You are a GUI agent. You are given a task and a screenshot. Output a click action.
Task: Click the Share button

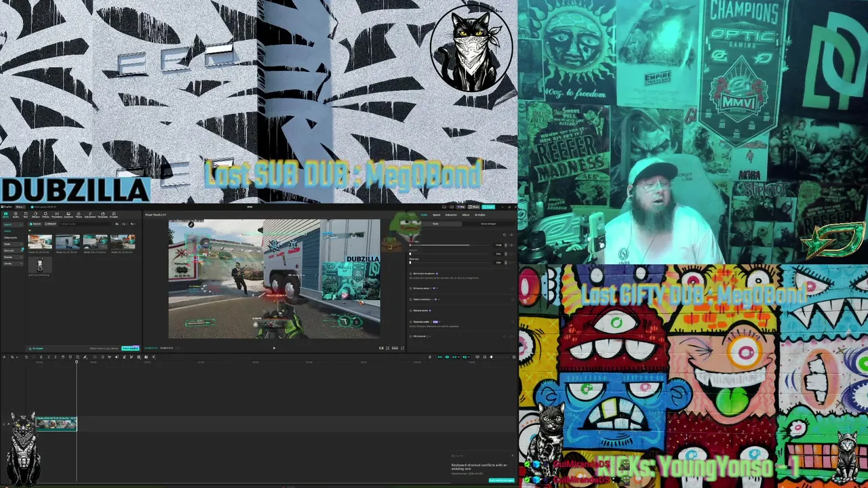pos(475,207)
